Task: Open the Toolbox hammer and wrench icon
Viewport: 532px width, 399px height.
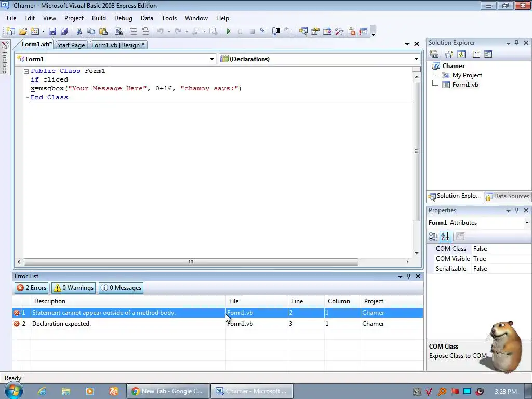Action: [339, 31]
